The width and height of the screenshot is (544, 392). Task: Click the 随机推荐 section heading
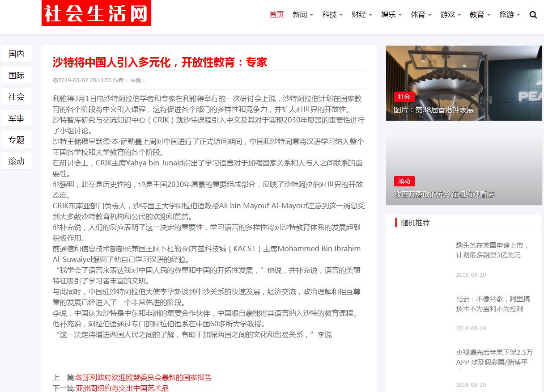pyautogui.click(x=415, y=223)
